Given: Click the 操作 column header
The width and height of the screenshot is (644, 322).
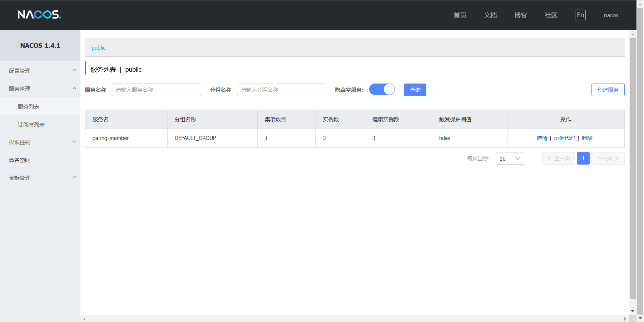Looking at the screenshot, I should pyautogui.click(x=566, y=119).
